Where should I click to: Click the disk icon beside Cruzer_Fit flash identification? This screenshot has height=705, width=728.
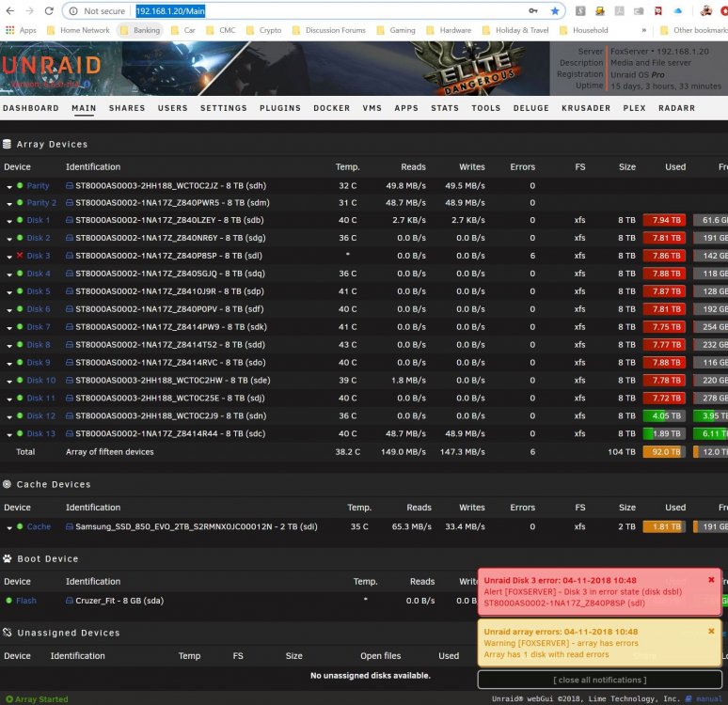pos(70,601)
